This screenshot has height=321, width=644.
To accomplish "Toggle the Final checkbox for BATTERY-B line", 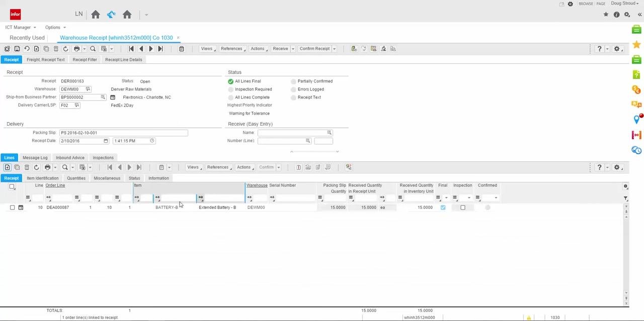I will (x=443, y=207).
